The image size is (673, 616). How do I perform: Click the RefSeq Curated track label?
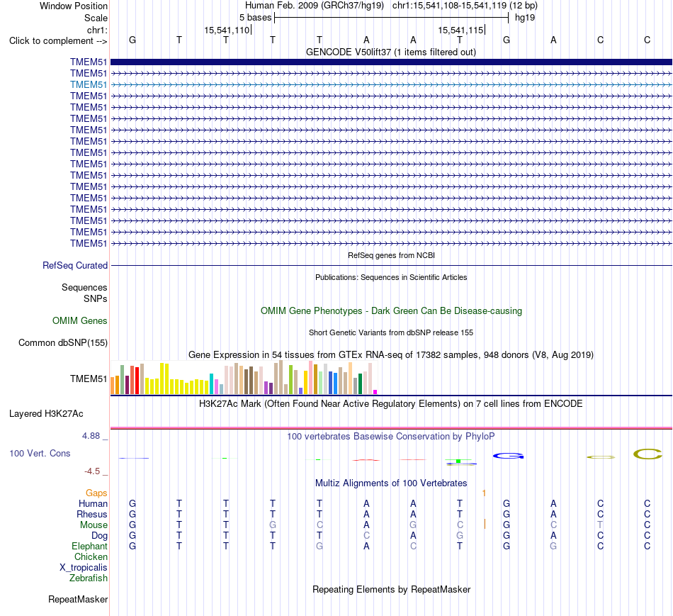75,266
